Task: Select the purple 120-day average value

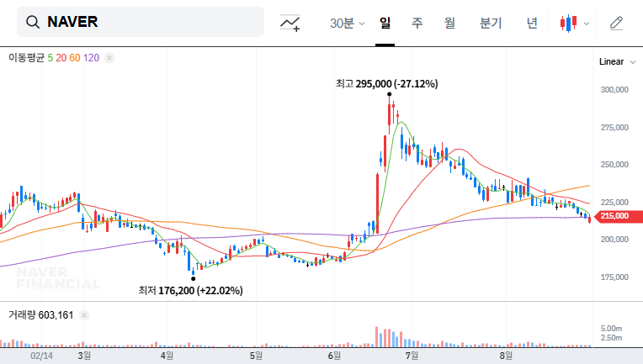Action: coord(91,58)
